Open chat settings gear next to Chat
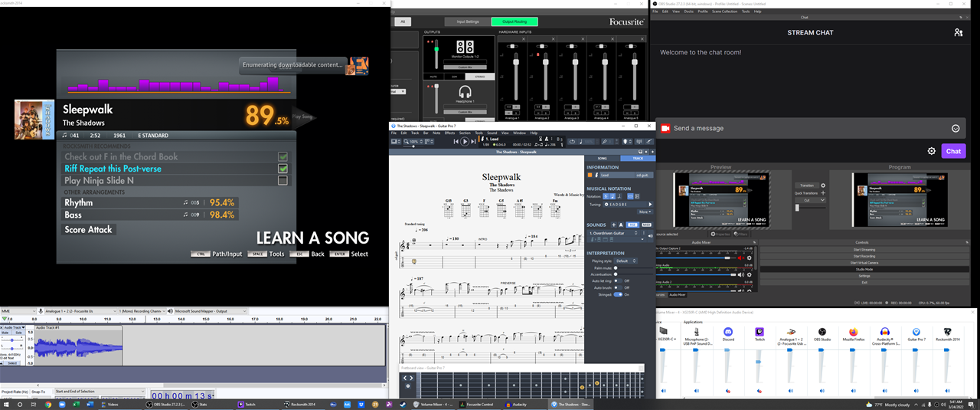 click(x=932, y=151)
